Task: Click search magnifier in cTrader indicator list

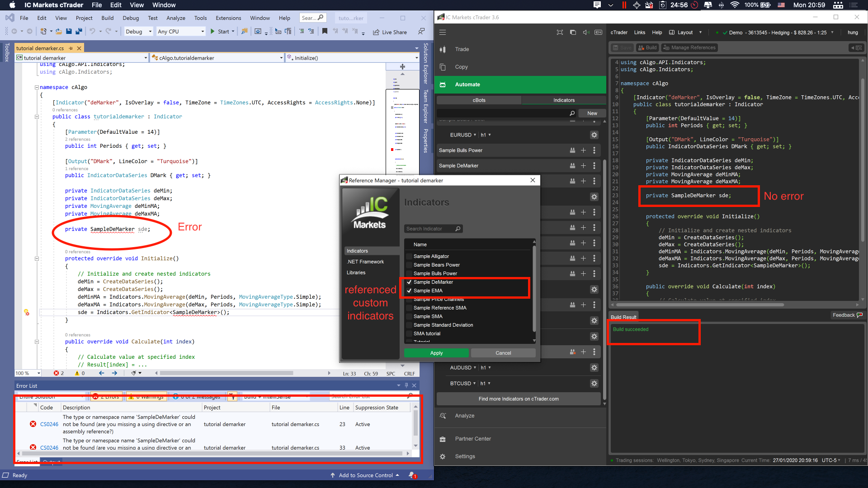Action: [572, 113]
